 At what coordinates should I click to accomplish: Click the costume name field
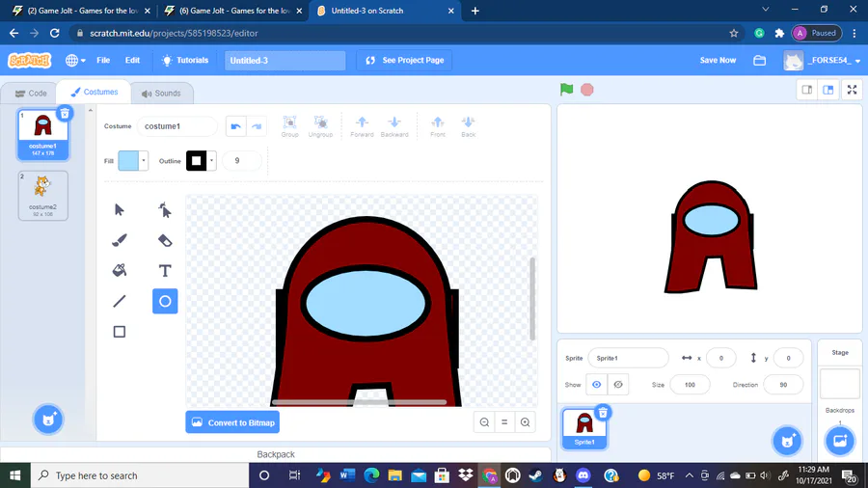[x=176, y=126]
